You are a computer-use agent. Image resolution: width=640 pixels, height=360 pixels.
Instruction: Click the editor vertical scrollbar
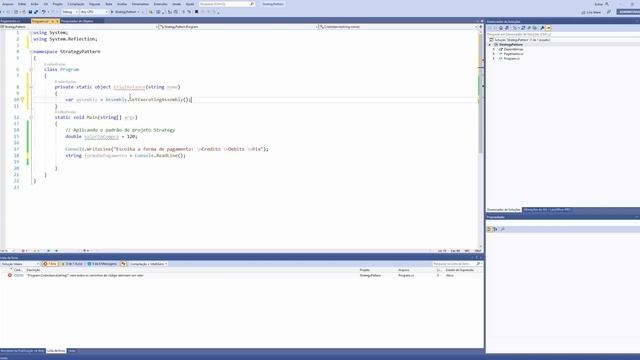coord(480,139)
